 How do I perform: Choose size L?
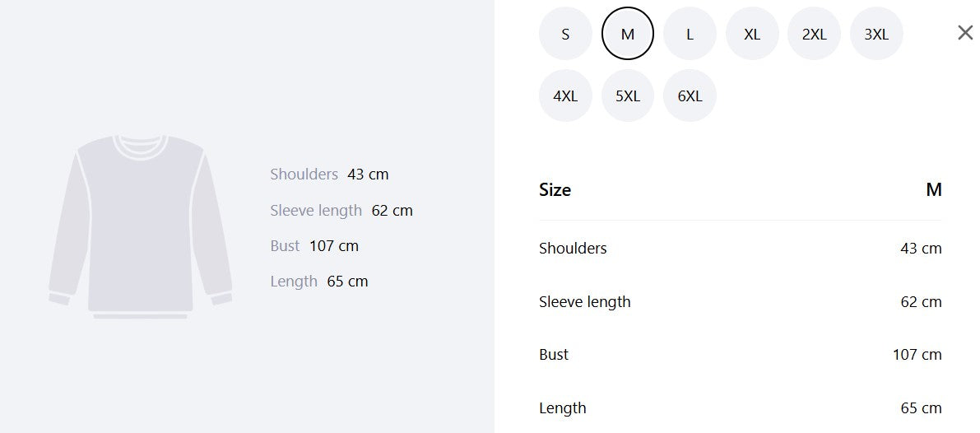(x=690, y=34)
